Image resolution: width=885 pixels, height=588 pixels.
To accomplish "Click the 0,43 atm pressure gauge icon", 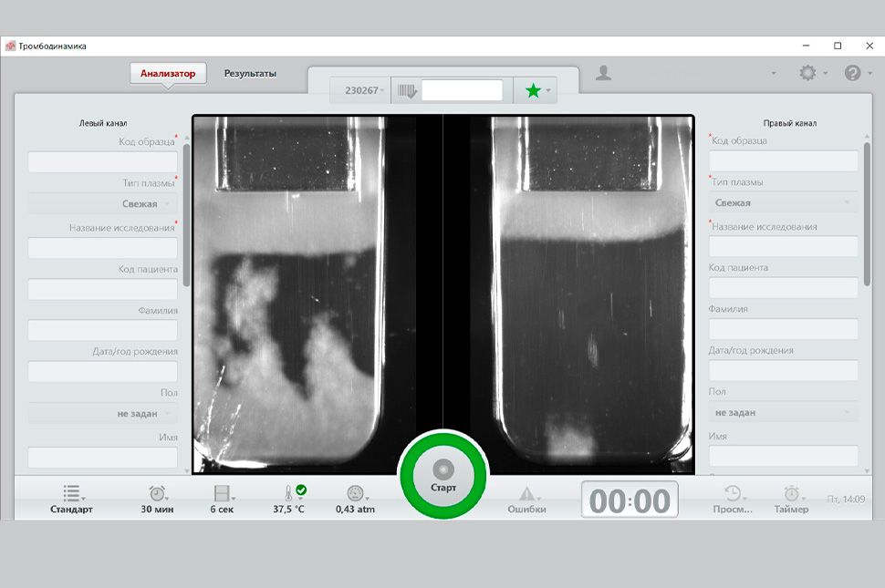I will pyautogui.click(x=355, y=493).
